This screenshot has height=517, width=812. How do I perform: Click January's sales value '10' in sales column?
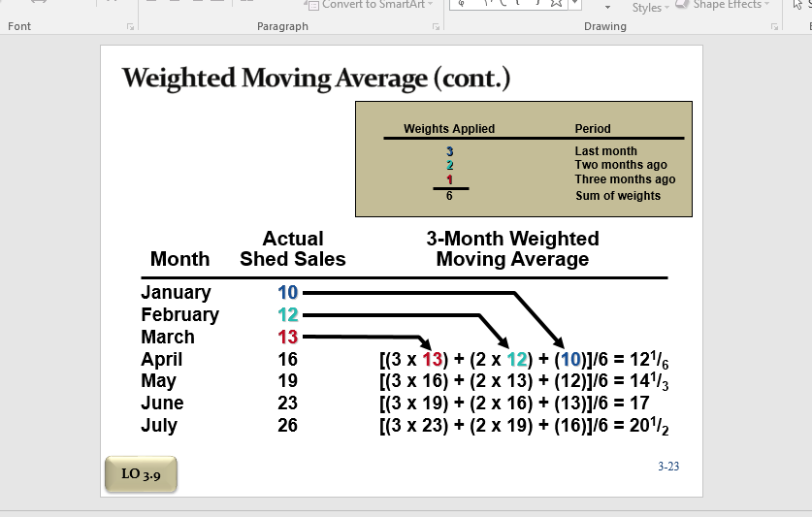coord(288,293)
